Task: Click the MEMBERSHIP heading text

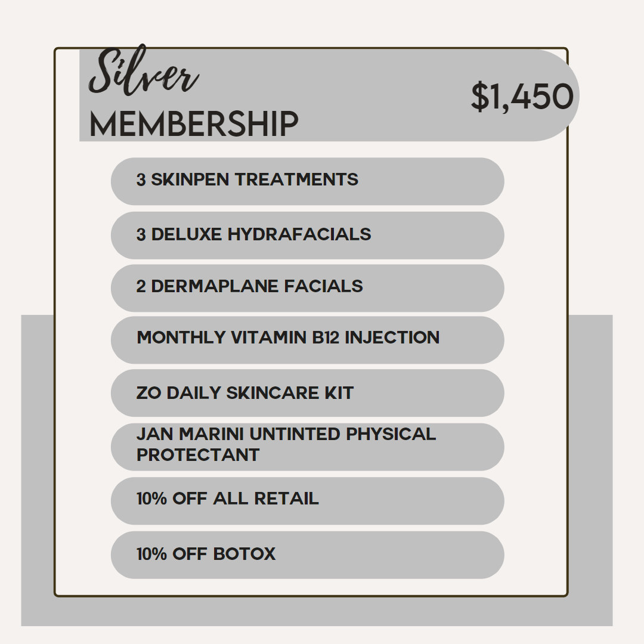Action: (193, 123)
